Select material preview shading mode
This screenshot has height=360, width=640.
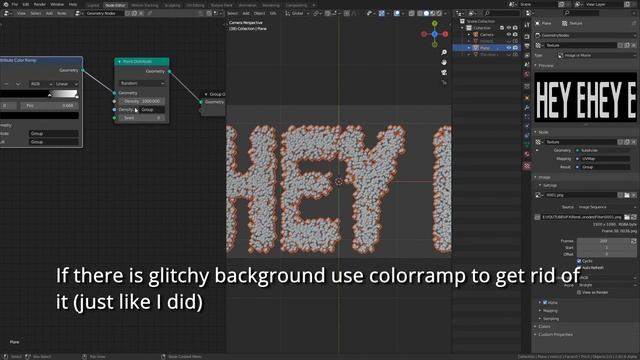tap(433, 13)
